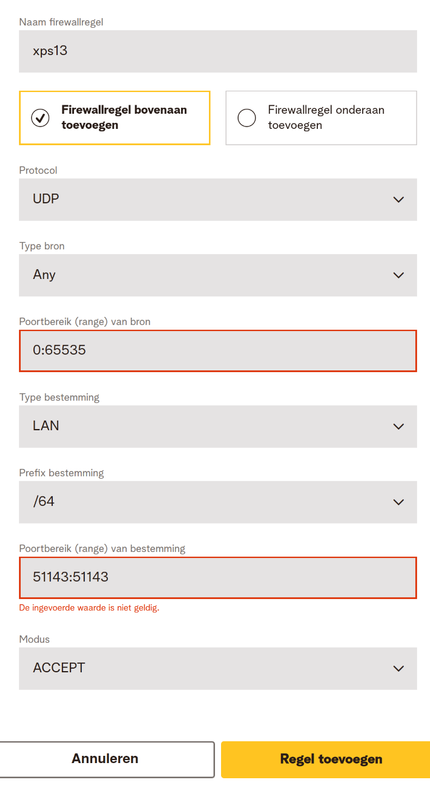The height and width of the screenshot is (800, 430).
Task: Click the Modus ACCEPT chevron arrow
Action: (398, 668)
